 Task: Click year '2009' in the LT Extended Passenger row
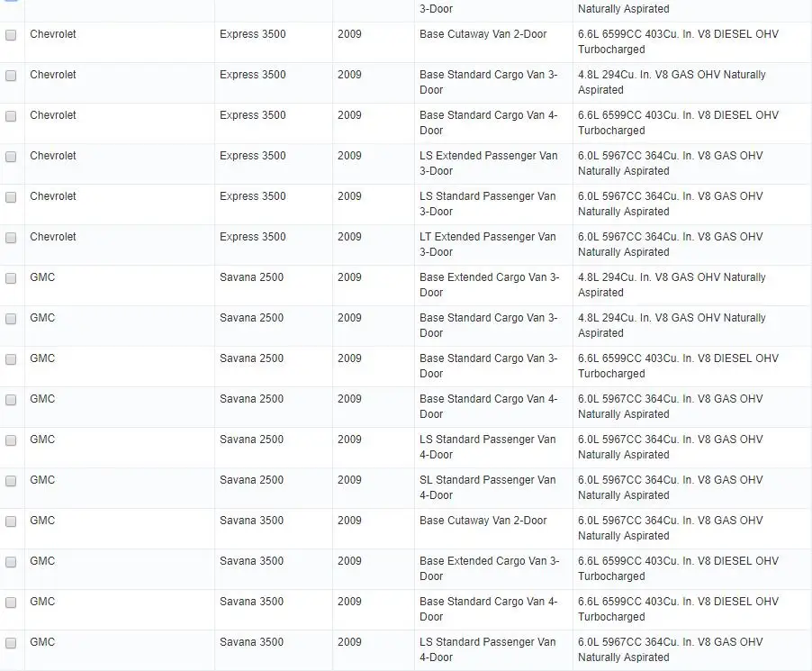coord(349,237)
